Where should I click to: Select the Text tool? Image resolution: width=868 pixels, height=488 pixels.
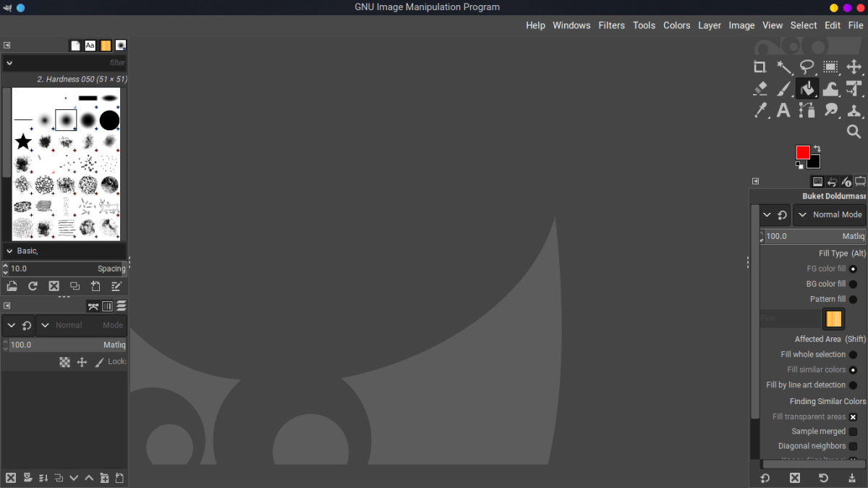point(784,110)
